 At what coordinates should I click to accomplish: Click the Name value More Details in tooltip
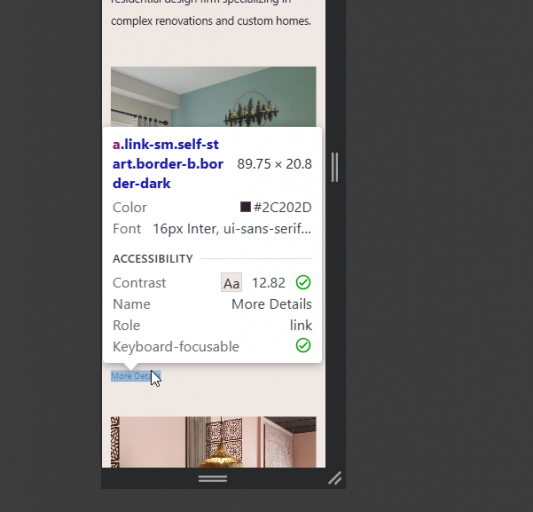click(x=272, y=304)
